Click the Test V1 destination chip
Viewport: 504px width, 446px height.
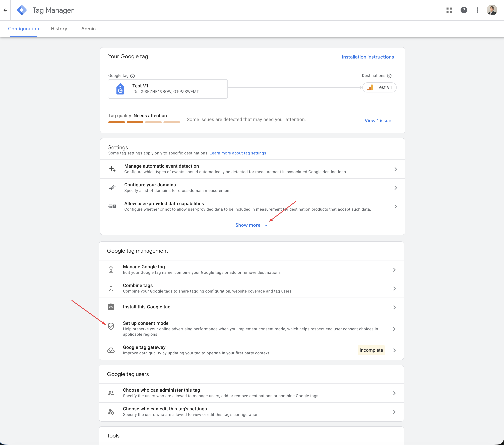(x=379, y=88)
